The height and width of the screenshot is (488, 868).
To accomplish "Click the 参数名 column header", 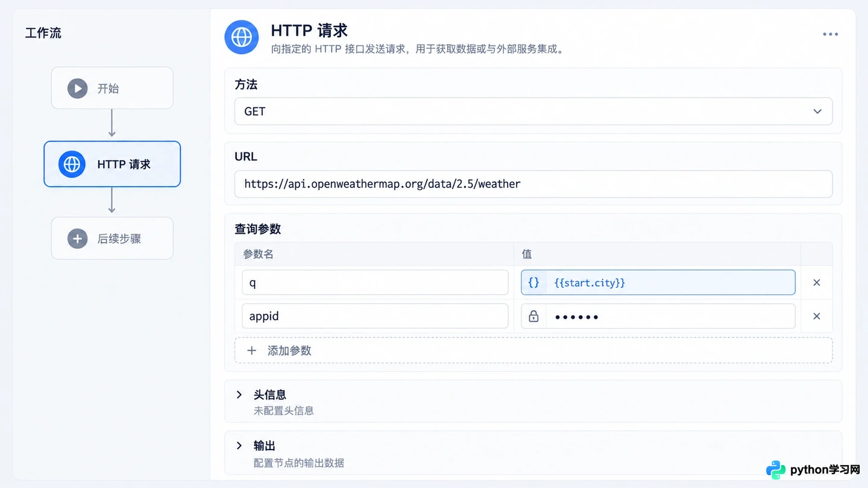I will pyautogui.click(x=258, y=254).
